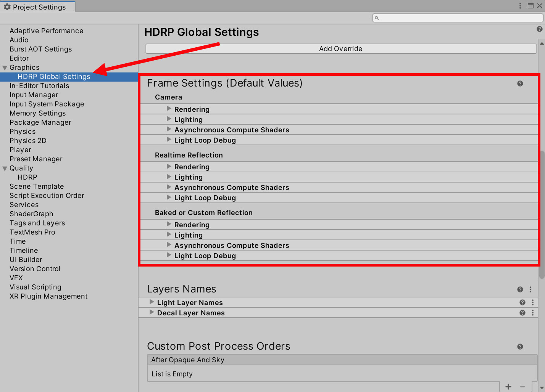Expand Realtime Reflection Light Loop Debug

169,197
